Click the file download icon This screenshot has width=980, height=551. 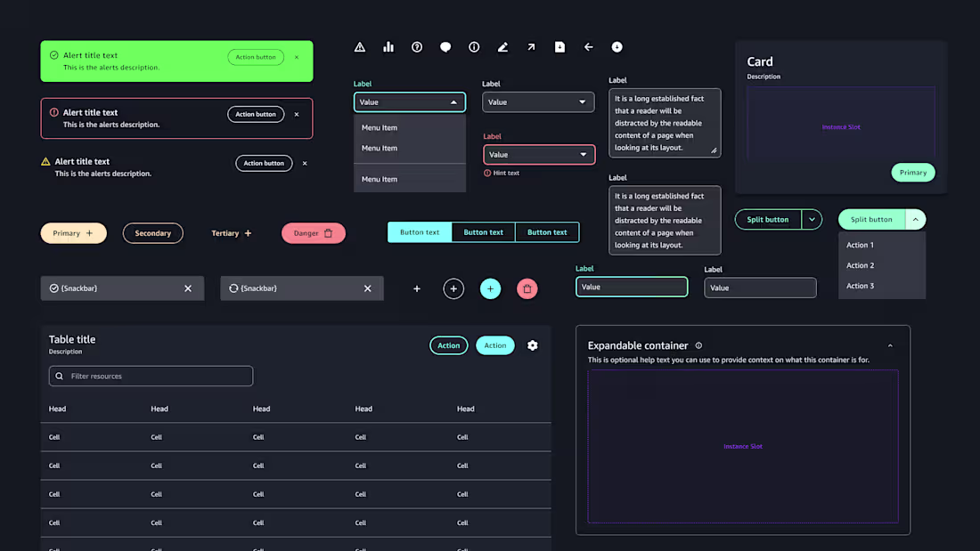pos(559,46)
